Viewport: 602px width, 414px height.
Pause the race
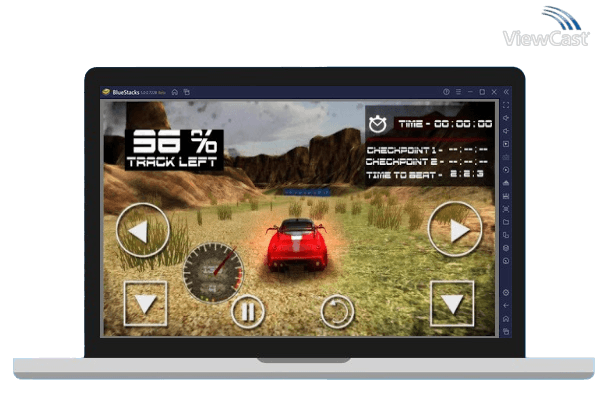point(248,311)
